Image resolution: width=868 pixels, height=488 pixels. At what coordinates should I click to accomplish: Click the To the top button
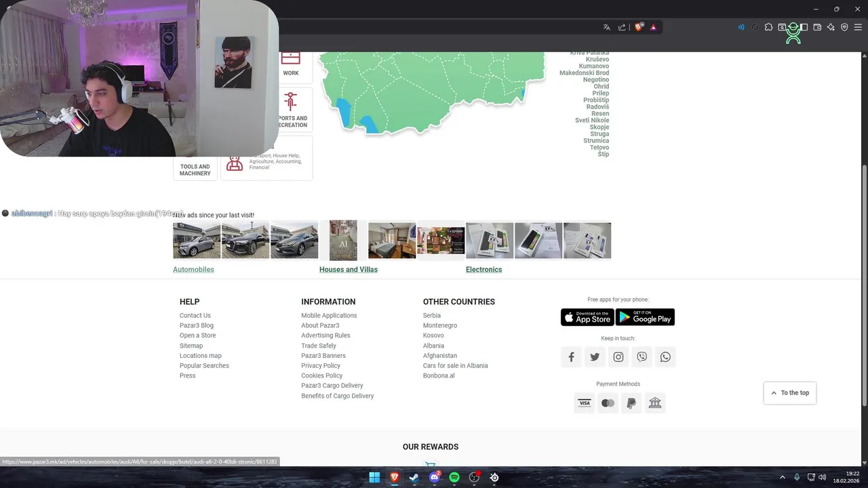click(790, 392)
